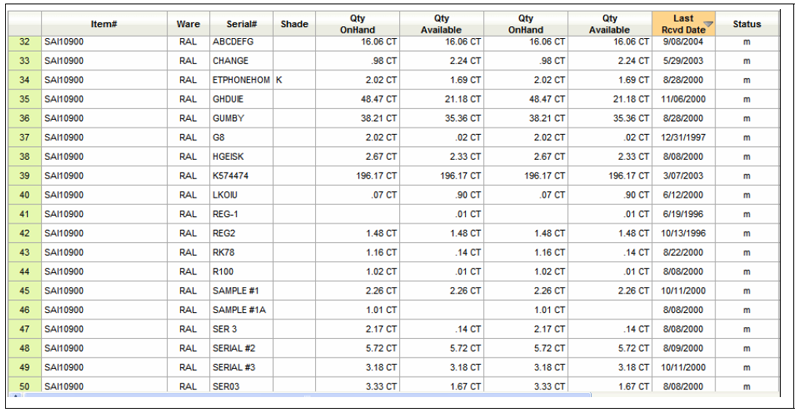Click the Ware column header

pos(188,24)
